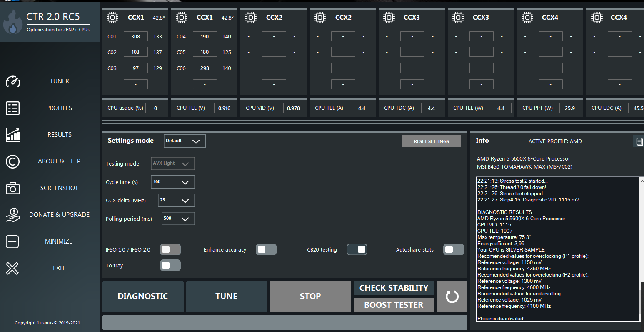644x332 pixels.
Task: Open ABOUT & HELP
Action: click(x=59, y=161)
